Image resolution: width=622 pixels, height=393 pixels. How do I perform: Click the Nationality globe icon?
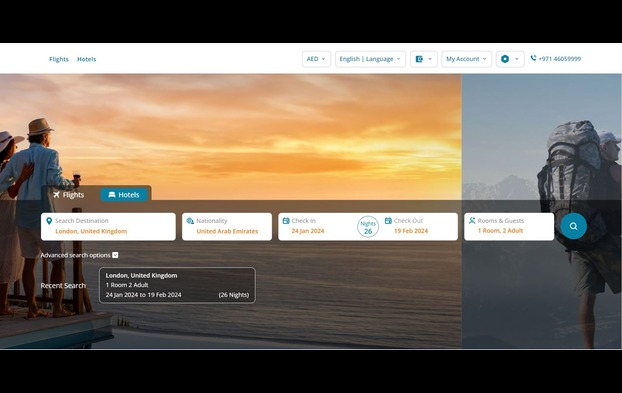190,221
